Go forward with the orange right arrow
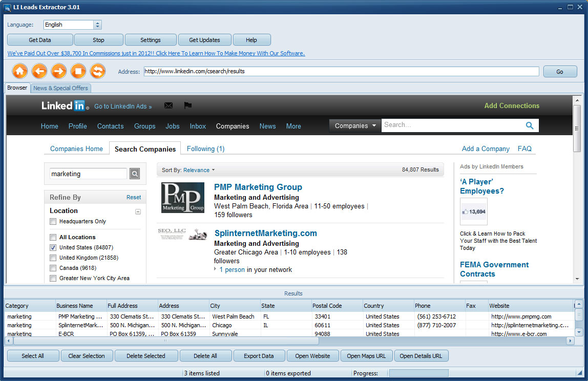588x381 pixels. coord(59,71)
